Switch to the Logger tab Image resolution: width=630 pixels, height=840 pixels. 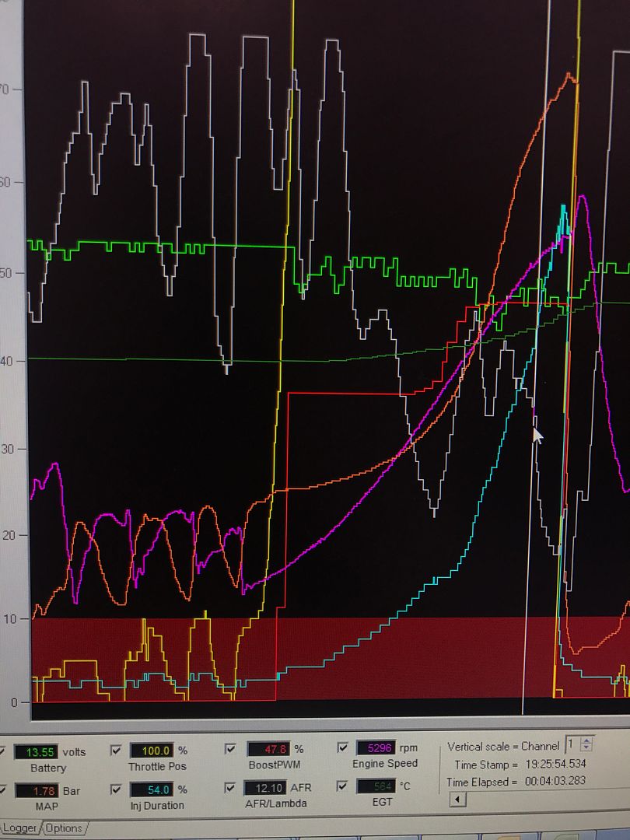[19, 828]
